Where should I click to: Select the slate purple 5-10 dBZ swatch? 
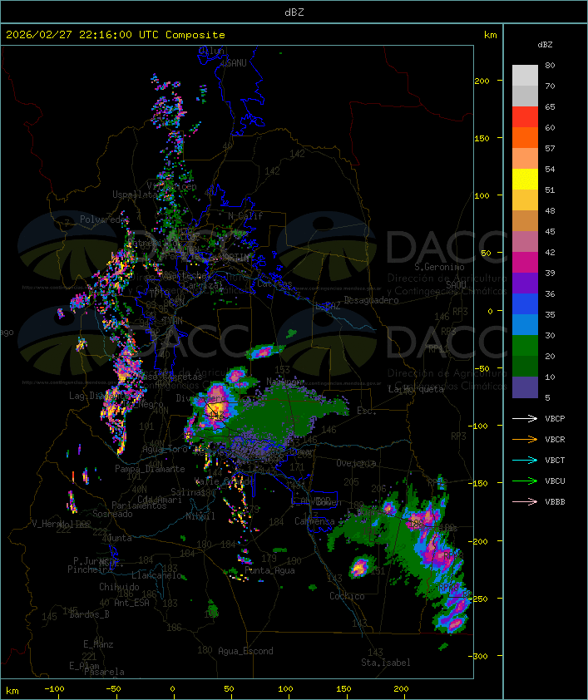coord(525,387)
